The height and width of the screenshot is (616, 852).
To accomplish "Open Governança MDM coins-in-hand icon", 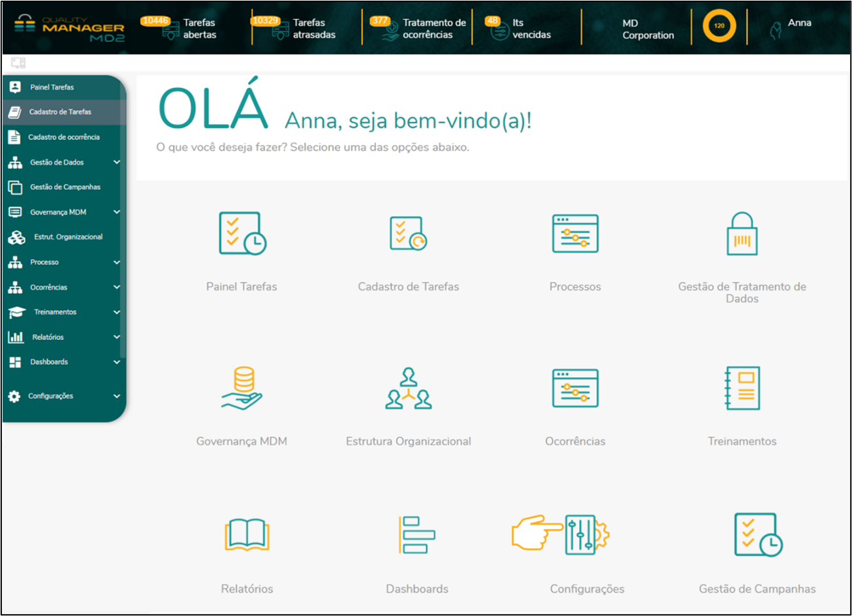I will pos(242,388).
